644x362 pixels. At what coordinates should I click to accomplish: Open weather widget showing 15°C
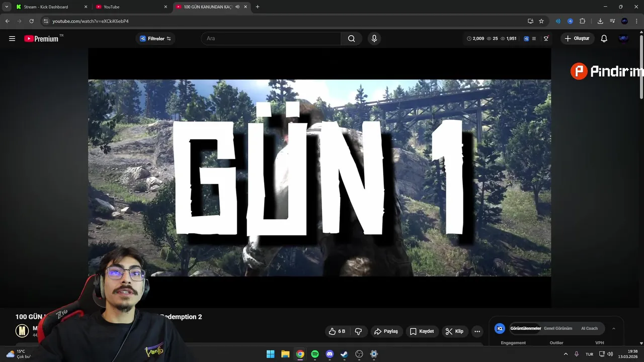pos(19,354)
